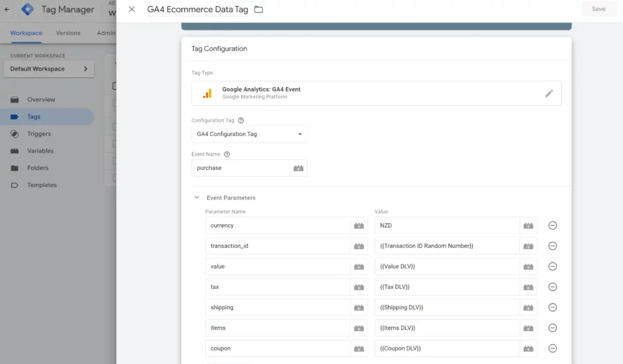Viewport: 623px width, 364px height.
Task: Open variable picker for Shipping DLV field
Action: (x=528, y=307)
